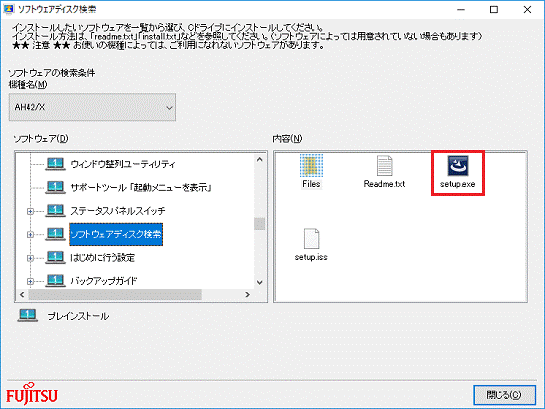The height and width of the screenshot is (409, 545).
Task: Click the software list vertical scroll thumb
Action: (x=259, y=224)
